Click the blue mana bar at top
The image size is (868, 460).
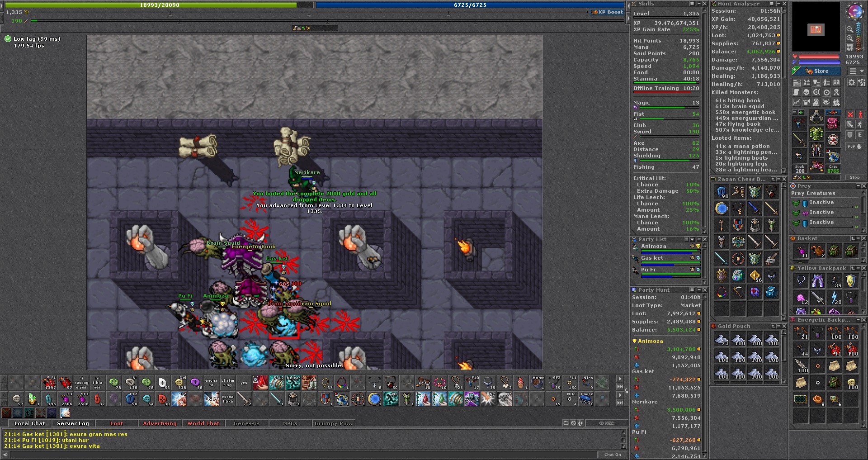(x=470, y=5)
